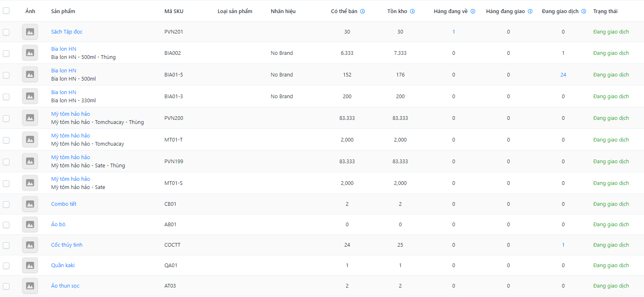
Task: Click info icon beside Hàng đang giao
Action: 530,11
